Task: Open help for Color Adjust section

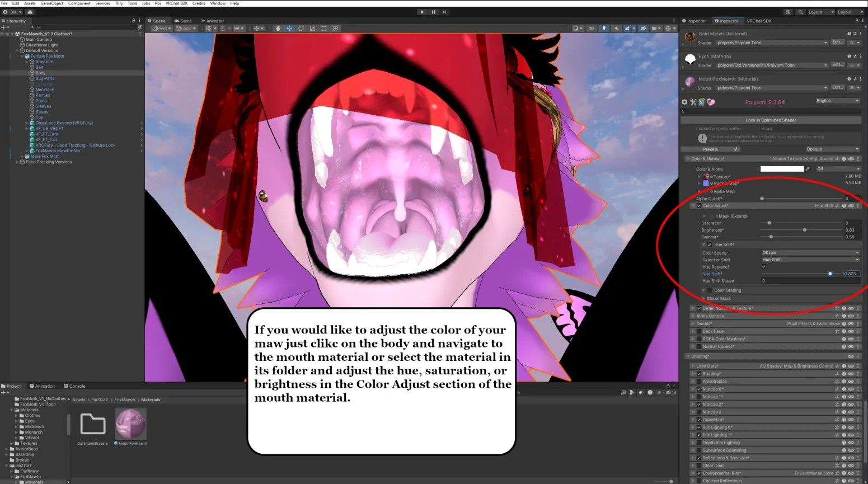Action: coord(844,206)
